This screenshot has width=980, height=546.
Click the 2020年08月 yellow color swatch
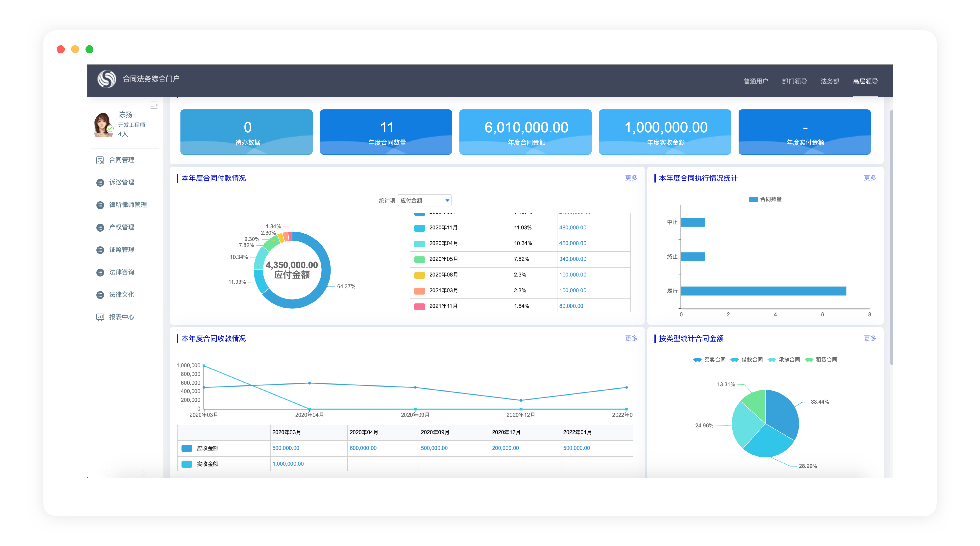tap(419, 275)
